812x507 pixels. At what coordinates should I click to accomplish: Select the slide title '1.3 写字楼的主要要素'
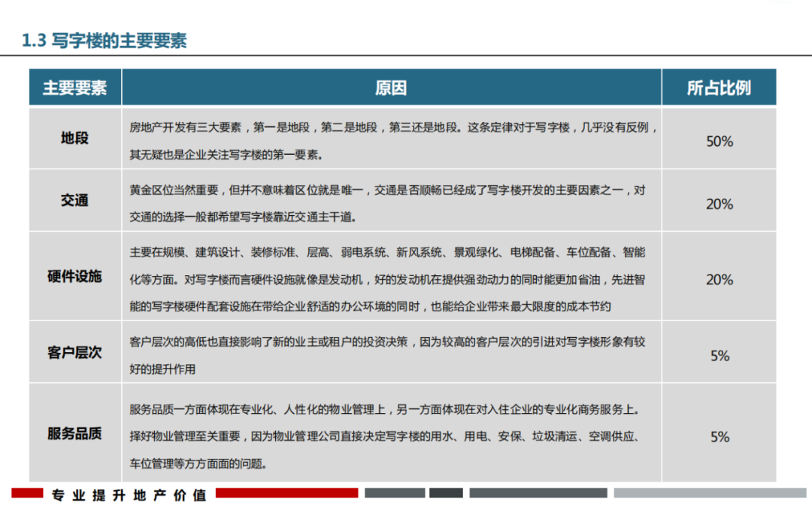(104, 40)
